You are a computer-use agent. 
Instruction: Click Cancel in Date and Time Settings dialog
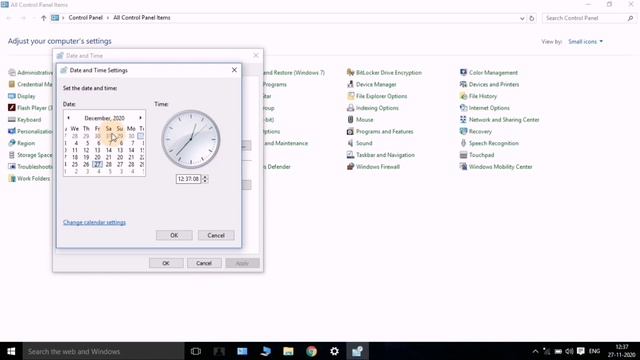(216, 236)
